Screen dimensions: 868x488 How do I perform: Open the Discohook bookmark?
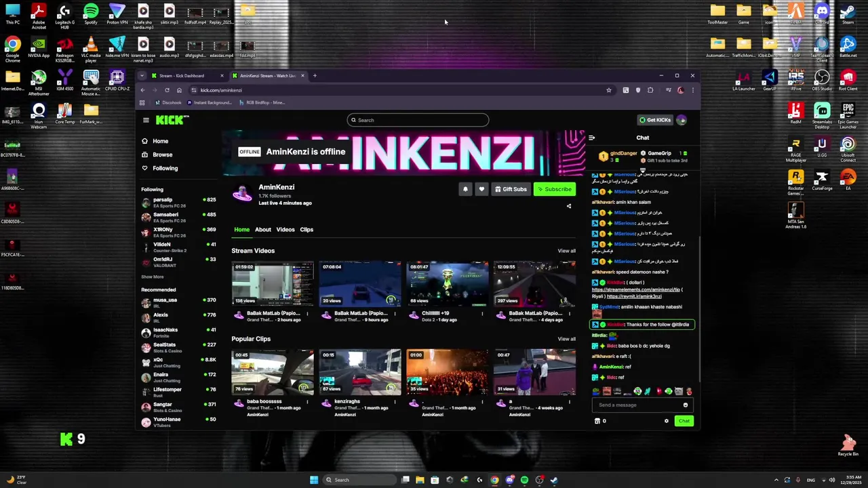click(x=168, y=102)
